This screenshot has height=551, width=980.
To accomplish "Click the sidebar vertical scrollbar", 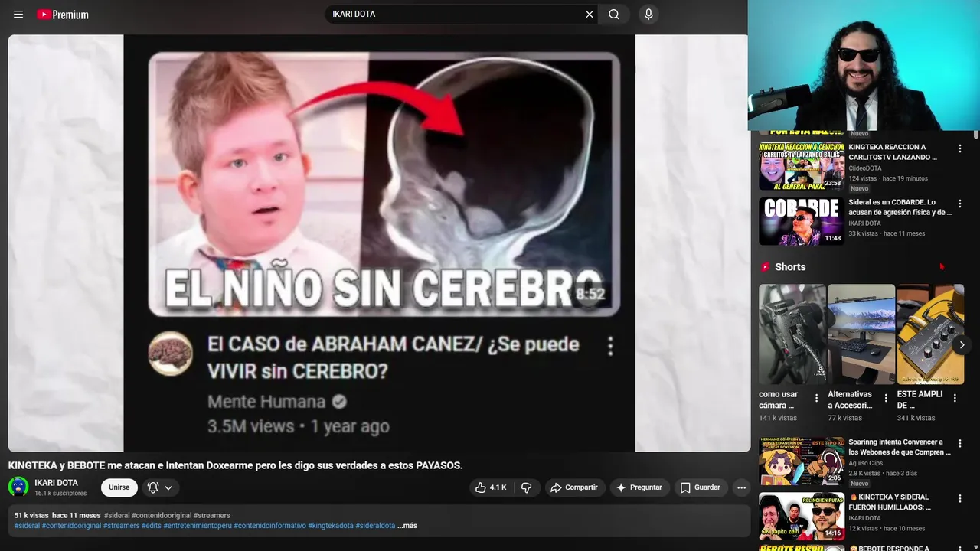I will click(x=976, y=135).
